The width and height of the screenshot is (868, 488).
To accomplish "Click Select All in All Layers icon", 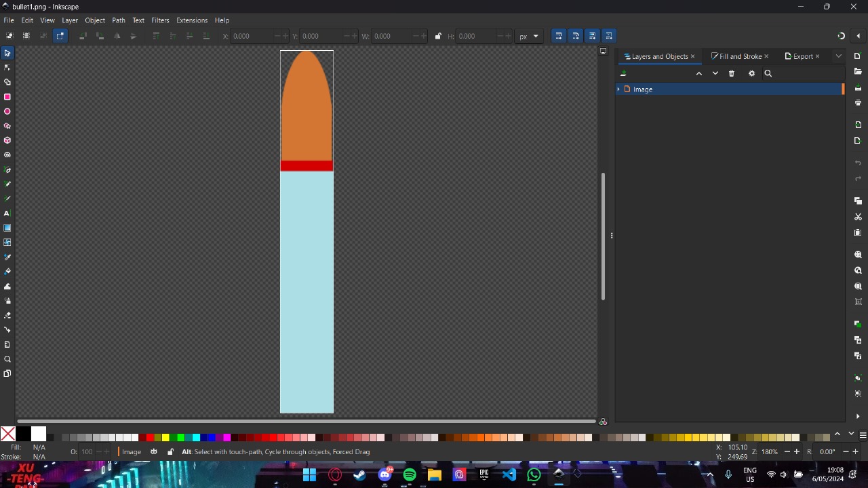I will 26,36.
